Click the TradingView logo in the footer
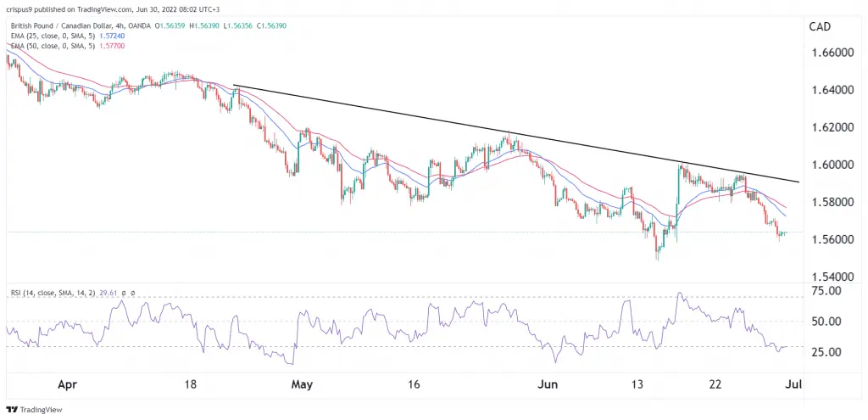 34,410
